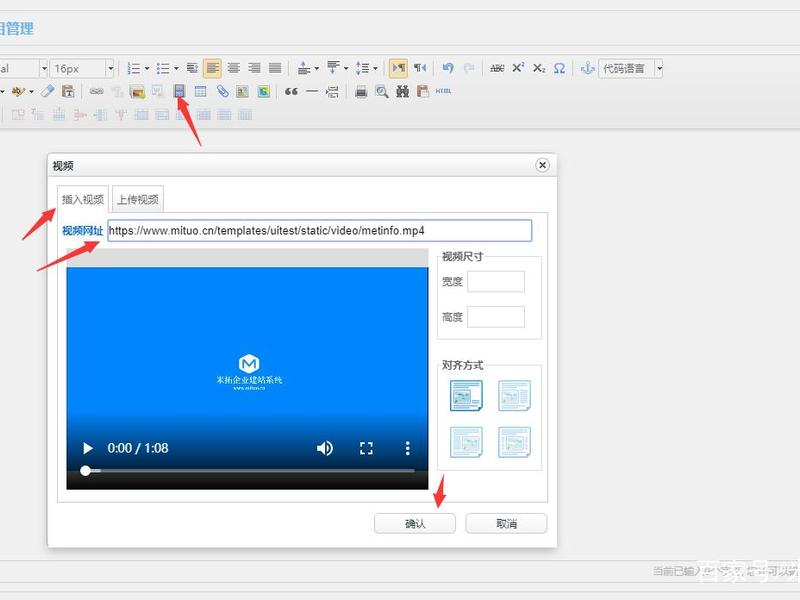Apply superscript X² formatting
This screenshot has height=600, width=800.
(518, 68)
